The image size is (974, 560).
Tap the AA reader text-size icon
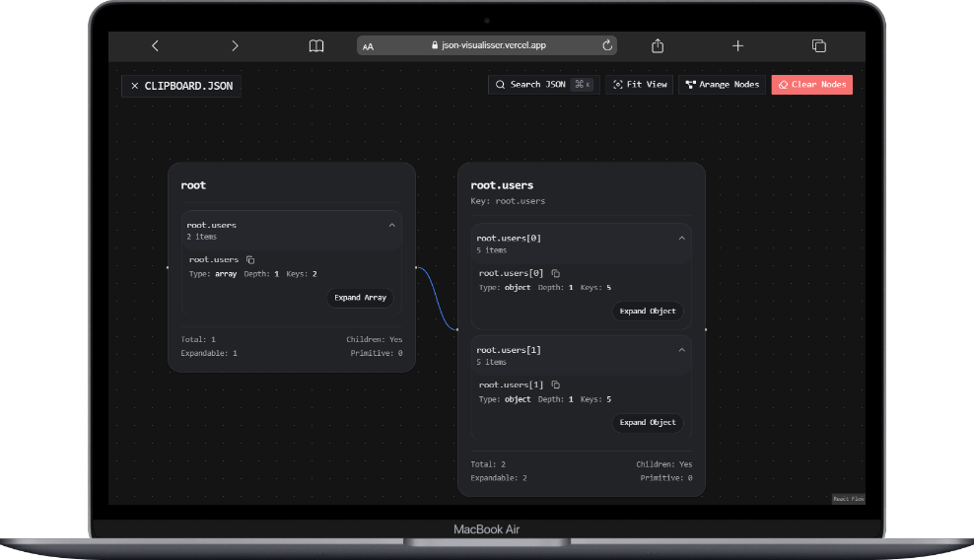369,46
